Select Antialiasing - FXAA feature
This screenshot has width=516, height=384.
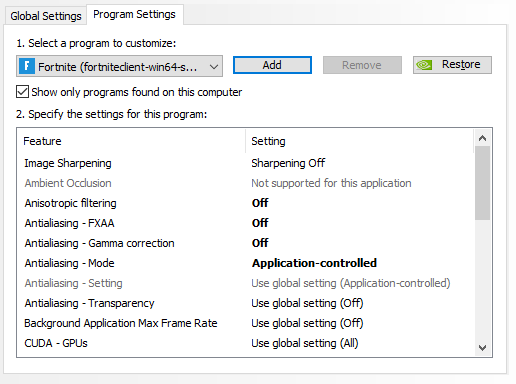tap(69, 223)
